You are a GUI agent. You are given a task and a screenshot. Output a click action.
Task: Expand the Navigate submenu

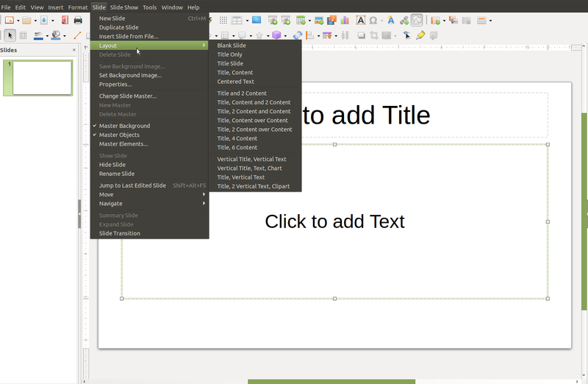pyautogui.click(x=149, y=204)
